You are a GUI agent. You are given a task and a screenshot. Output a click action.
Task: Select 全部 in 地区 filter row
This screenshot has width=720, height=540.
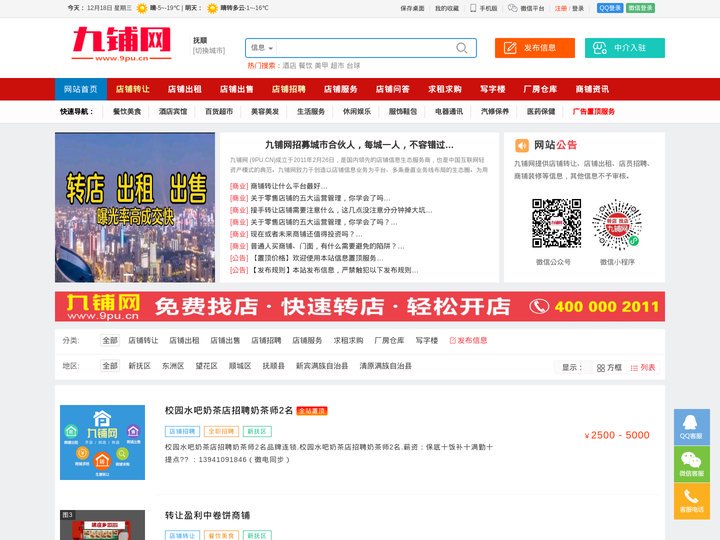110,366
